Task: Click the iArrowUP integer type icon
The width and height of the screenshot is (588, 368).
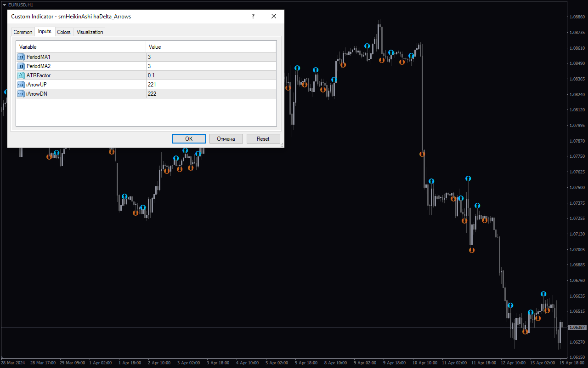Action: (21, 85)
